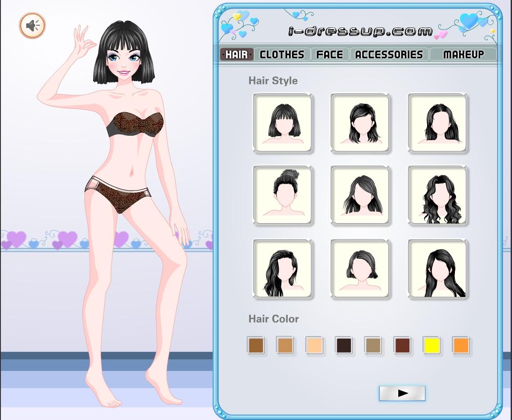Go to the ACCESSORIES tab

[389, 54]
